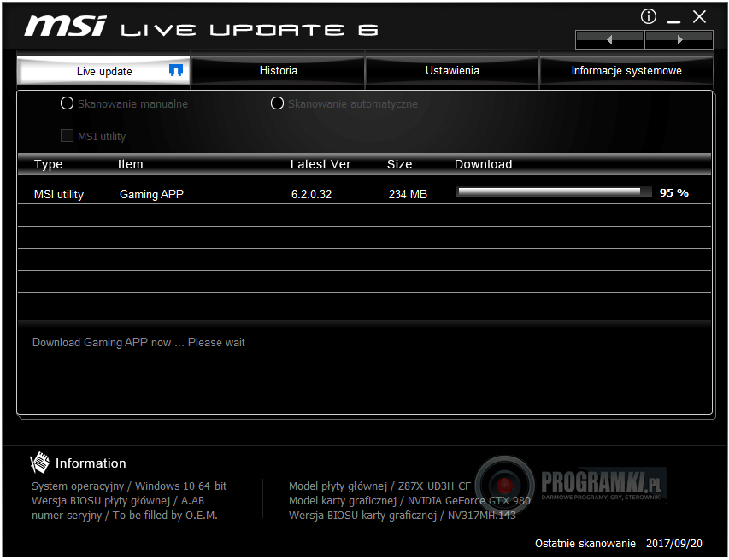Screen dimensions: 729x560
Task: Click the Download column header
Action: pyautogui.click(x=483, y=164)
